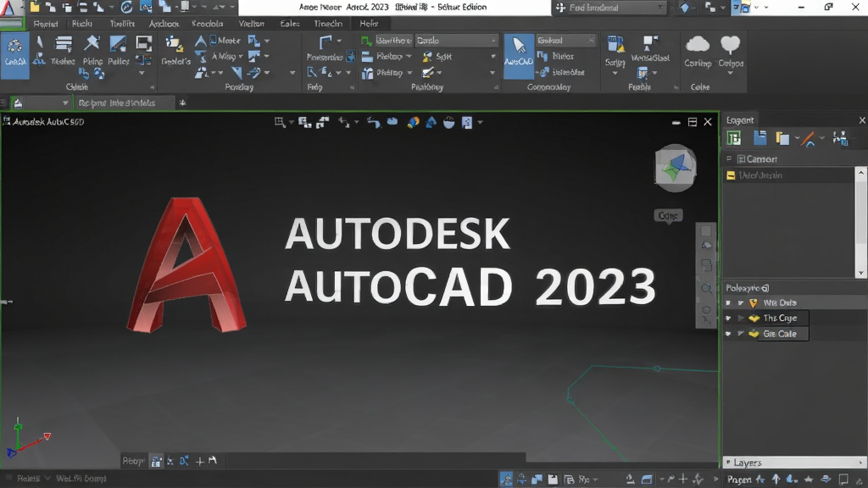Click the 'Pagen' label in the status bar
This screenshot has height=488, width=868.
point(739,480)
